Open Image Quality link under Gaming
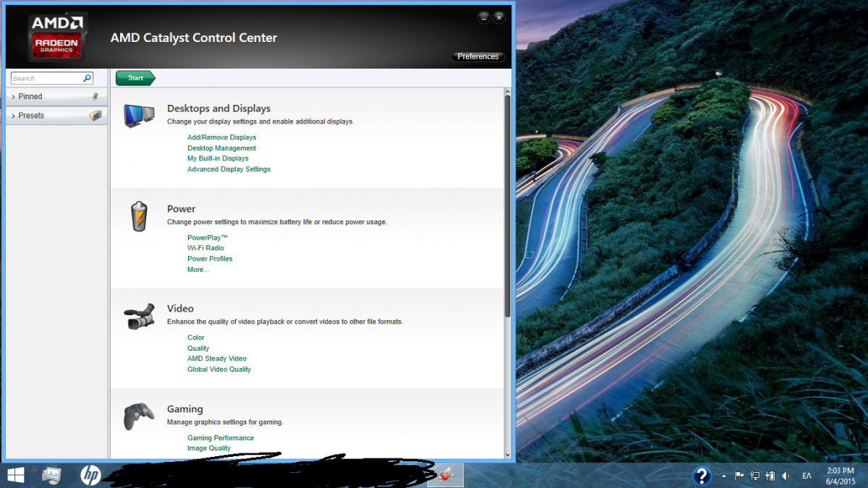The image size is (868, 488). point(209,448)
